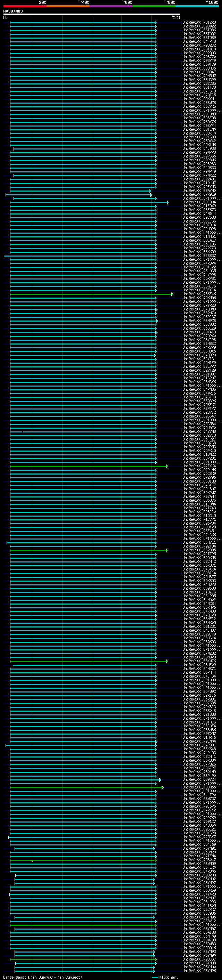Image resolution: width=222 pixels, height=980 pixels.
Task: Select hit label UniRef100_P93847
Action: (199, 72)
